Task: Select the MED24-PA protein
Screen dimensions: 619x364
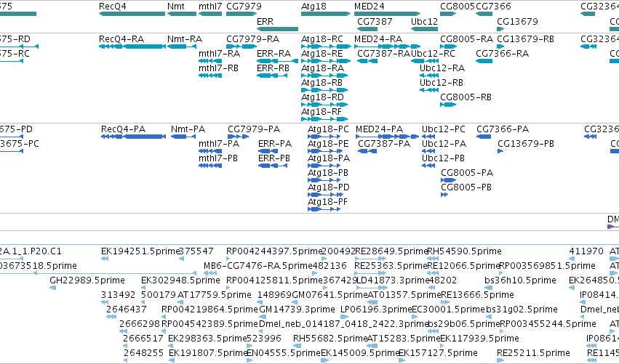Action: click(x=387, y=137)
